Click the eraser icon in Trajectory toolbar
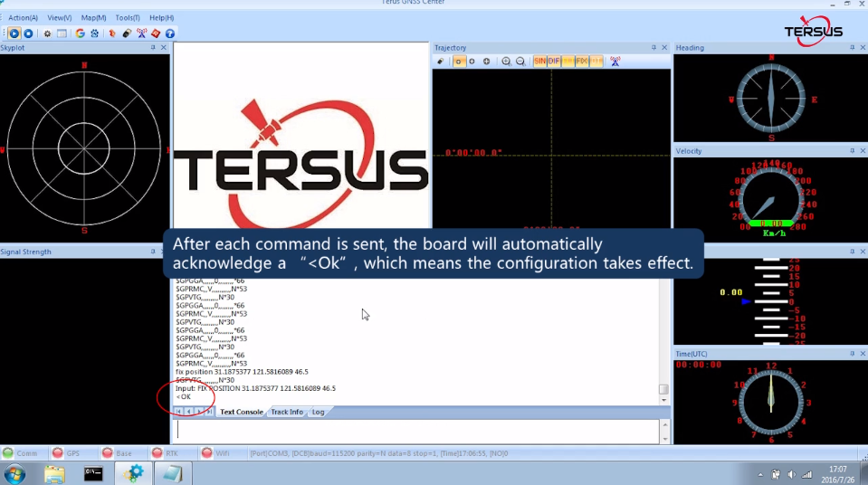This screenshot has height=485, width=868. 441,62
